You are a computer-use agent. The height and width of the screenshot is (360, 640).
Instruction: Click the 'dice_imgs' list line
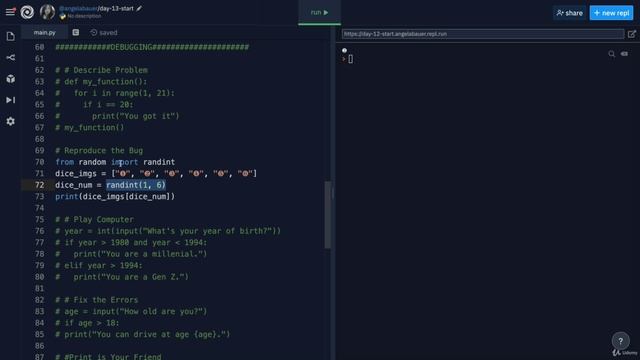coord(156,173)
